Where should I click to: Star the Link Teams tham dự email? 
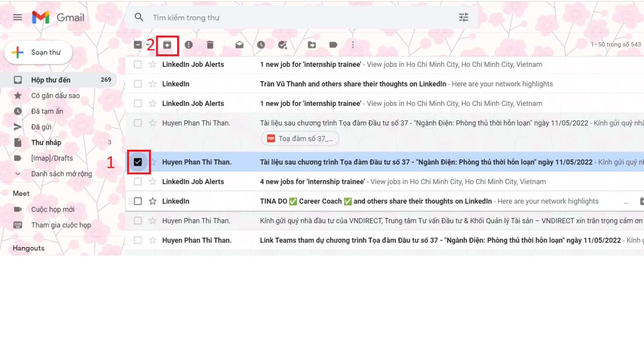click(x=153, y=240)
